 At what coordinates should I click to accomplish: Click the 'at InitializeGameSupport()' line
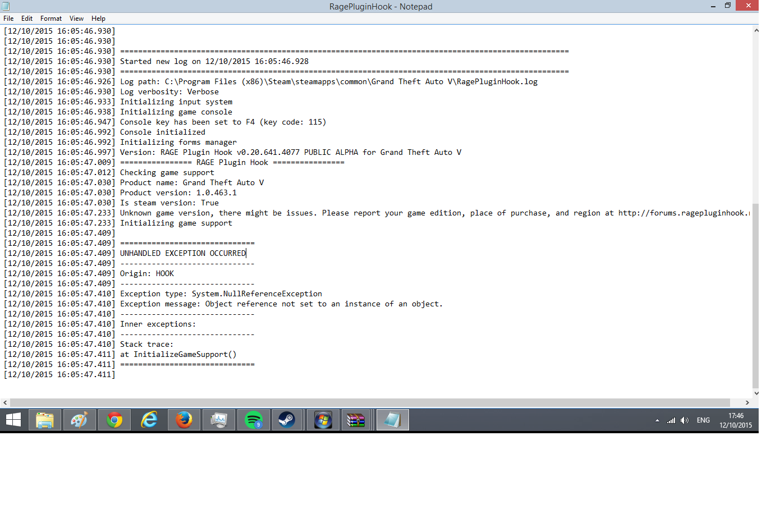point(178,355)
